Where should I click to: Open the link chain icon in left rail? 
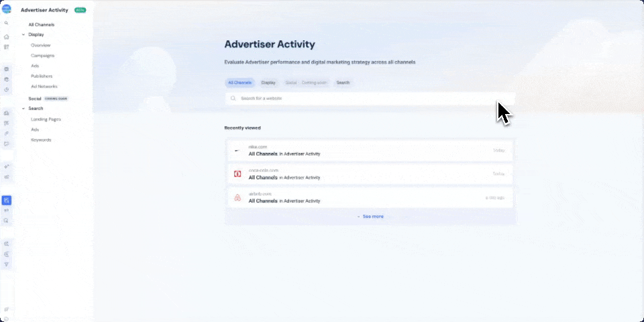pyautogui.click(x=6, y=133)
